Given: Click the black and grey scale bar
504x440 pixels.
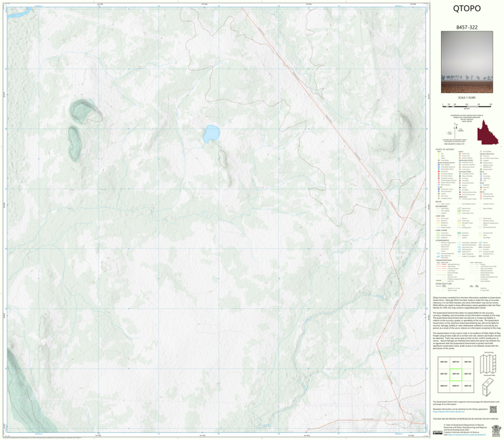Looking at the screenshot, I should point(467,105).
